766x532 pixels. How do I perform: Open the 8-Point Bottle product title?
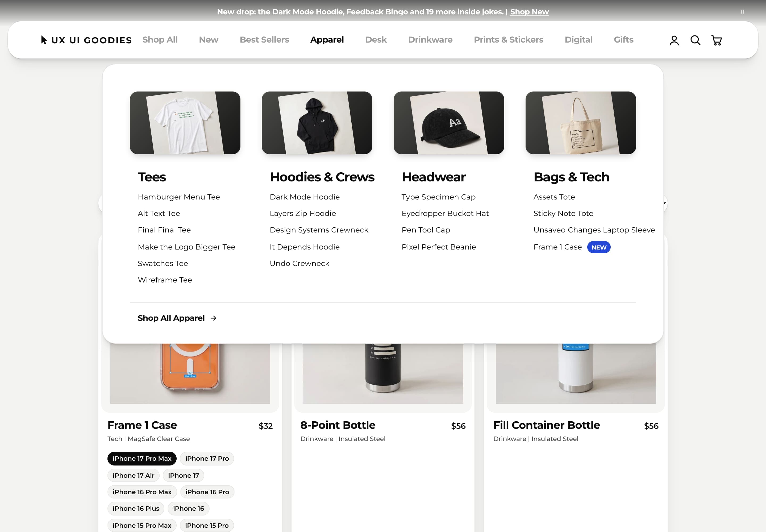coord(338,425)
